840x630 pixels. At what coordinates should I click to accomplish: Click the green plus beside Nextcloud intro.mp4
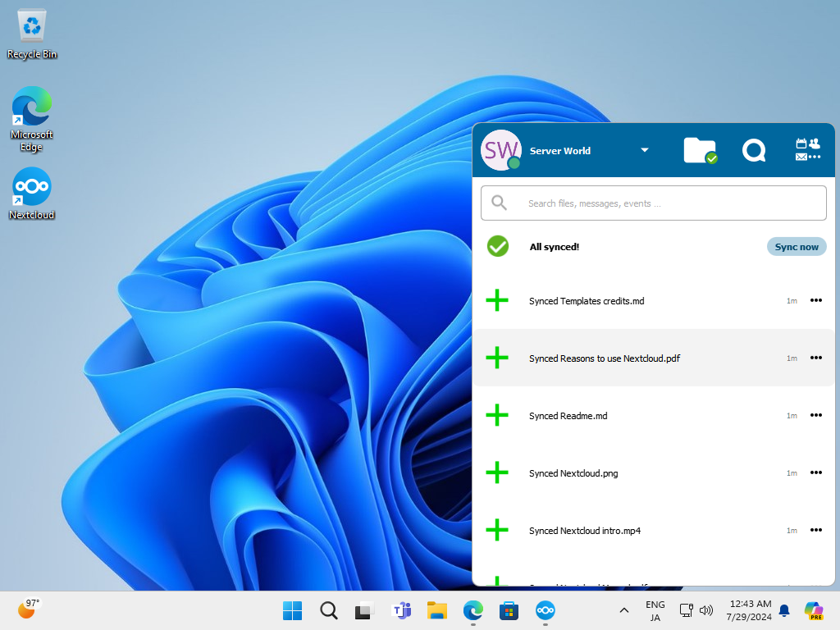pyautogui.click(x=497, y=530)
